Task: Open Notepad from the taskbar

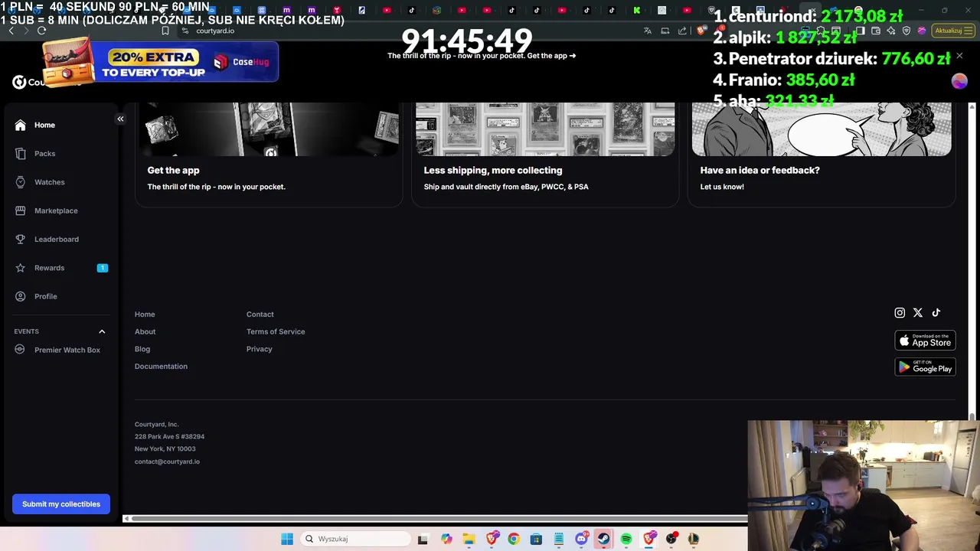Action: (559, 539)
